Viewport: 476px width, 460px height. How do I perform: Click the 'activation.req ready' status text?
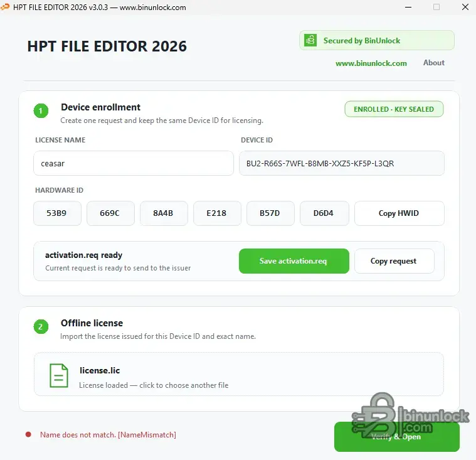coord(84,255)
